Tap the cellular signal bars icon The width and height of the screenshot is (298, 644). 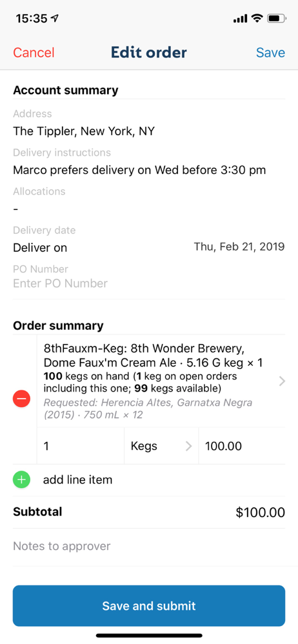click(241, 19)
